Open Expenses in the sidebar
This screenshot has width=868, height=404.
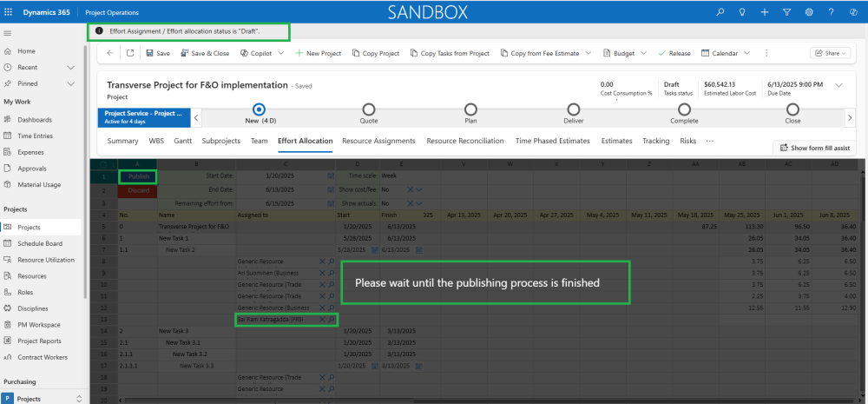coord(30,152)
